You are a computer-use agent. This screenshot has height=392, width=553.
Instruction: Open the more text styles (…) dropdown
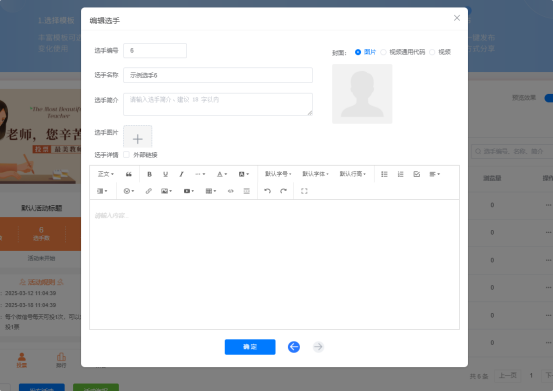point(200,174)
